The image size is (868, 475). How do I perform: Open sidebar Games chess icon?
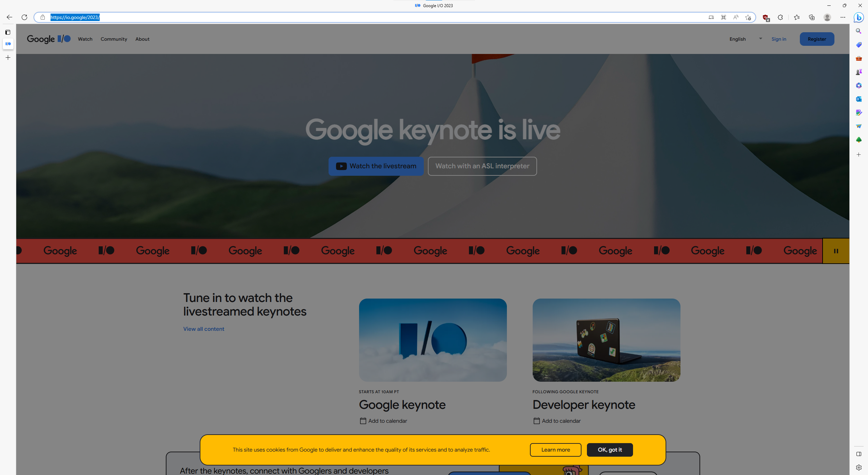click(859, 72)
